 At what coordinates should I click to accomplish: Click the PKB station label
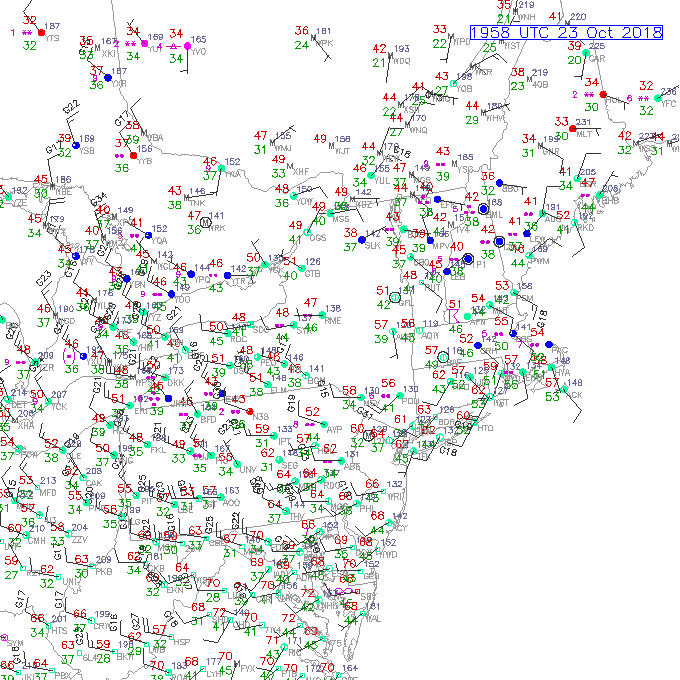pyautogui.click(x=104, y=572)
